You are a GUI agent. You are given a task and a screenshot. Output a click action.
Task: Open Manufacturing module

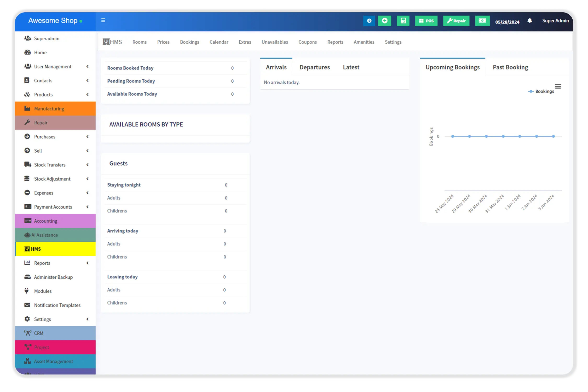point(55,108)
